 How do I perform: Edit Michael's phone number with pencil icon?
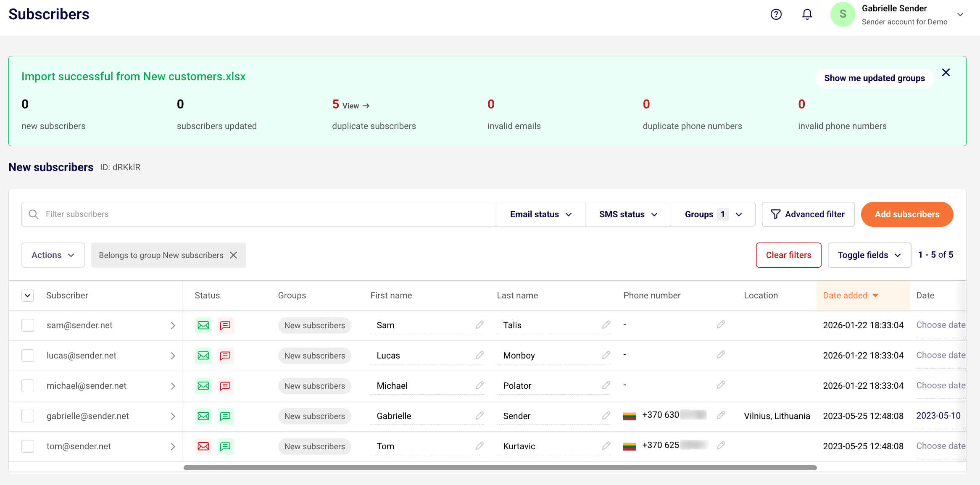tap(721, 385)
